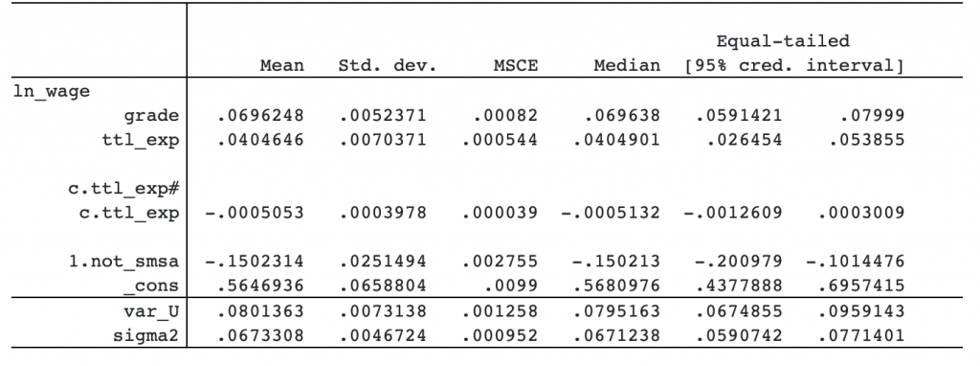The image size is (980, 366).
Task: Click grade mean value .0696248
Action: tap(260, 116)
